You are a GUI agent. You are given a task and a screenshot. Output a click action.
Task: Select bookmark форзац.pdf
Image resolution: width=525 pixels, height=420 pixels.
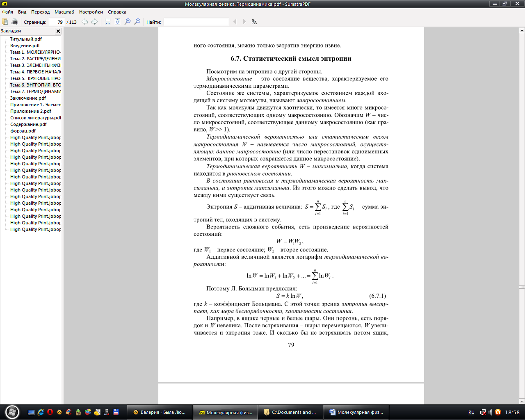[x=23, y=131]
